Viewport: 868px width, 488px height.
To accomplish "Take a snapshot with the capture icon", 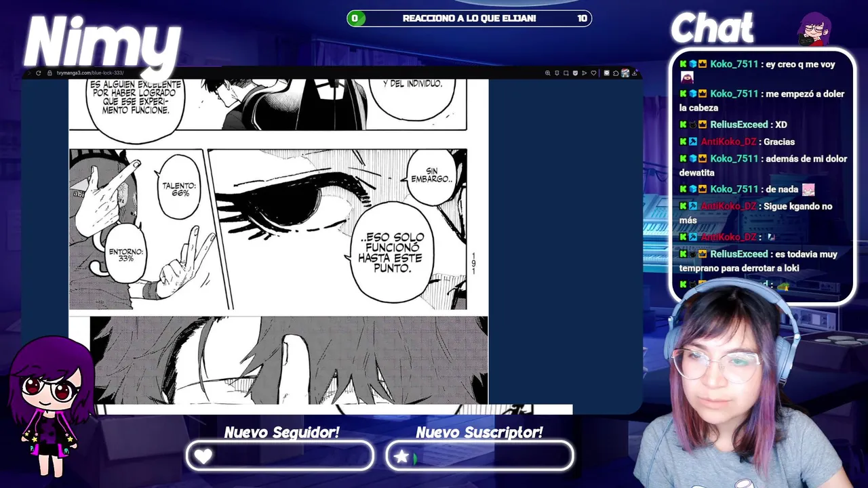I will tap(566, 73).
